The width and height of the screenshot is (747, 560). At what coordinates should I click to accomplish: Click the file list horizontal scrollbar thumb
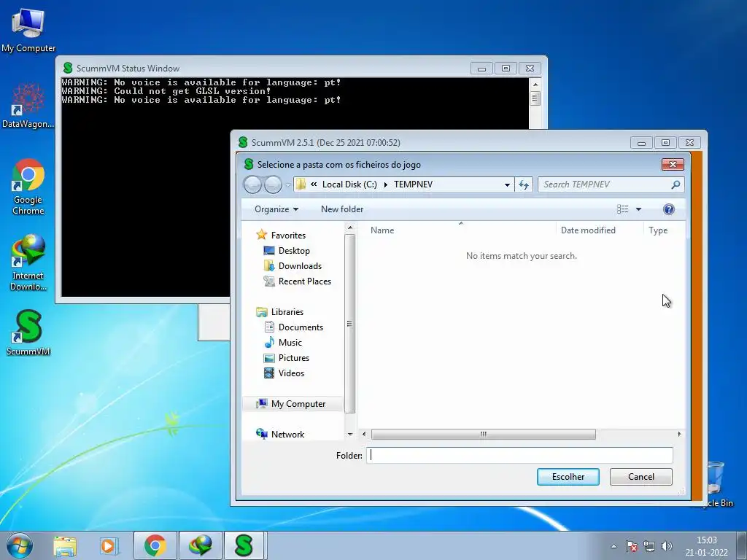[x=483, y=434]
